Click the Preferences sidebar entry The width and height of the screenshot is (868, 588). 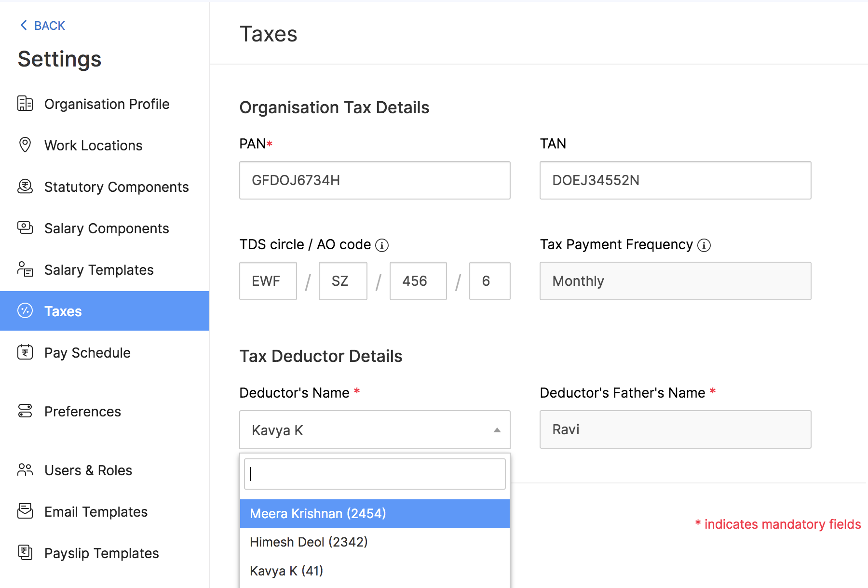pos(82,411)
